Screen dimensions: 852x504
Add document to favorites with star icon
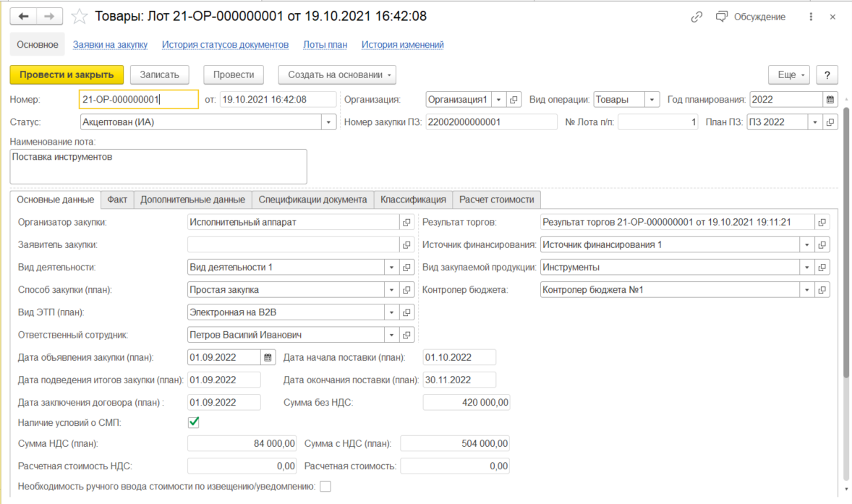click(80, 16)
